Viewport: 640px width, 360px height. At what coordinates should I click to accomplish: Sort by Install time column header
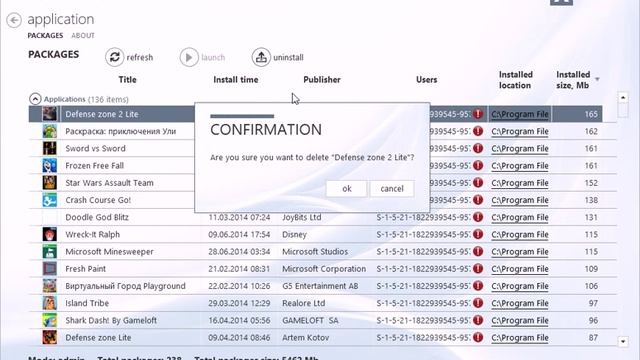pyautogui.click(x=236, y=80)
